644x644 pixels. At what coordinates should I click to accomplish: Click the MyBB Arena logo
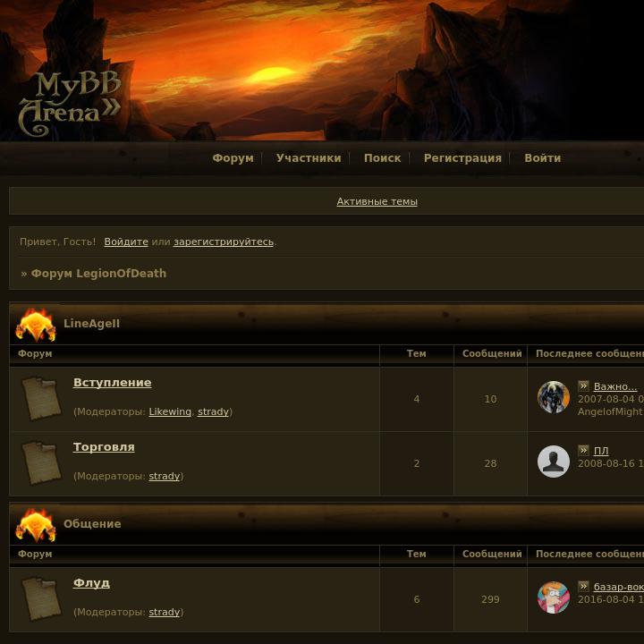(70, 104)
